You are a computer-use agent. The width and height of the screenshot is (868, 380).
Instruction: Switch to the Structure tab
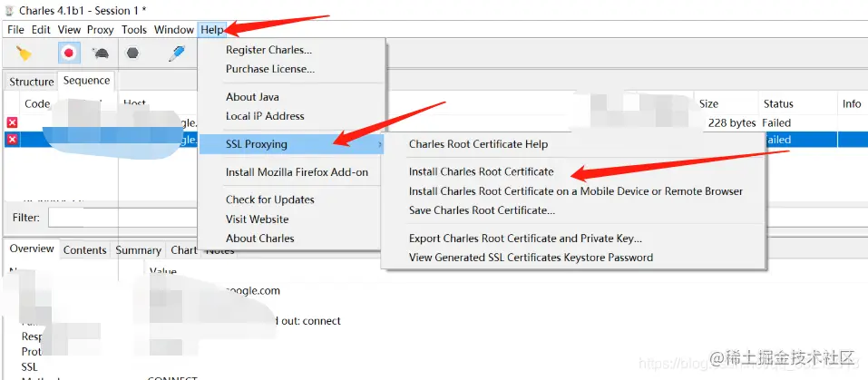[32, 82]
